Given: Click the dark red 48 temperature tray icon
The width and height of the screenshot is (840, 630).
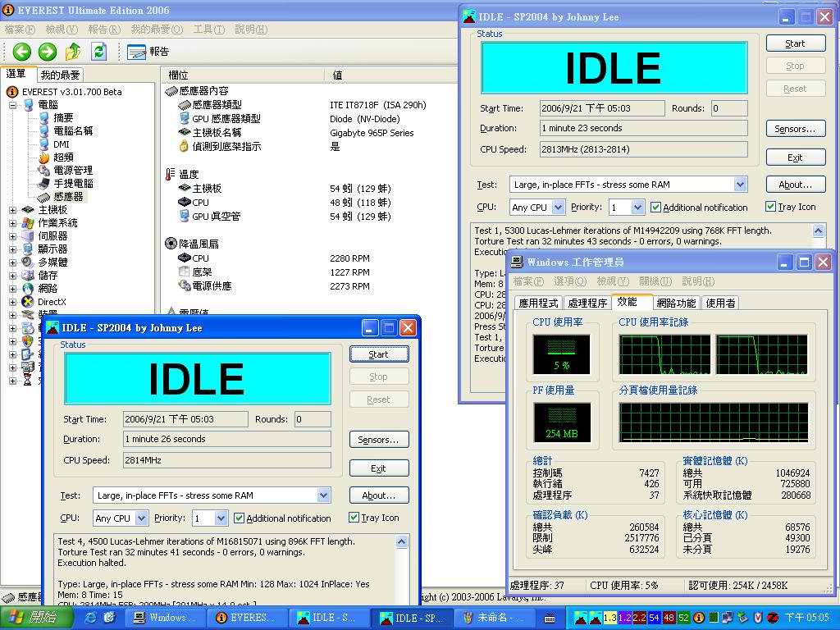Looking at the screenshot, I should 669,618.
